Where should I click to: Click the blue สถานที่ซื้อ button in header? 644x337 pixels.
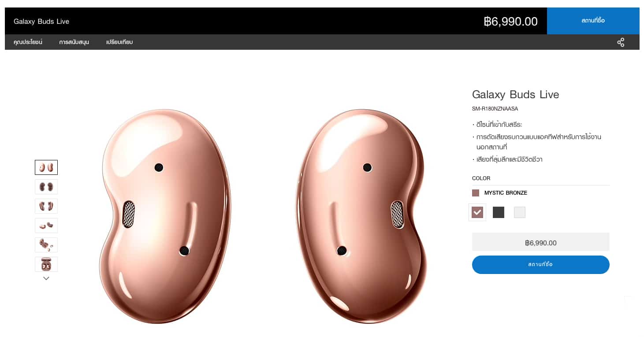(593, 21)
